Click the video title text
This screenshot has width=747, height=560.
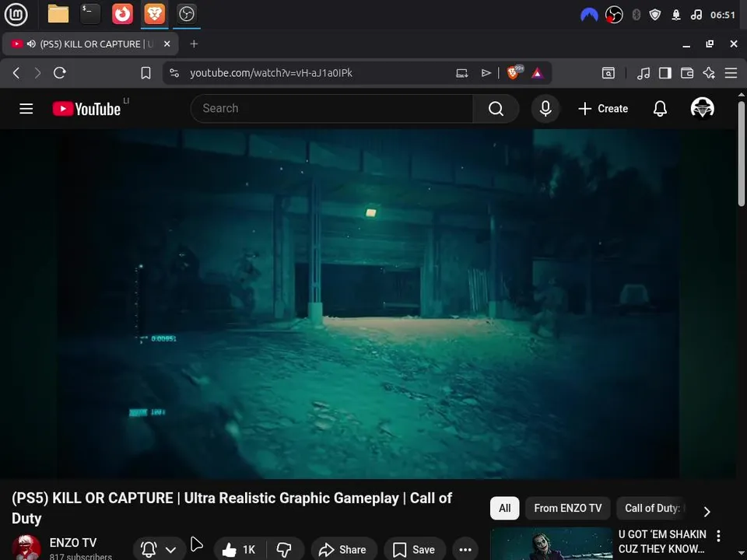click(232, 508)
